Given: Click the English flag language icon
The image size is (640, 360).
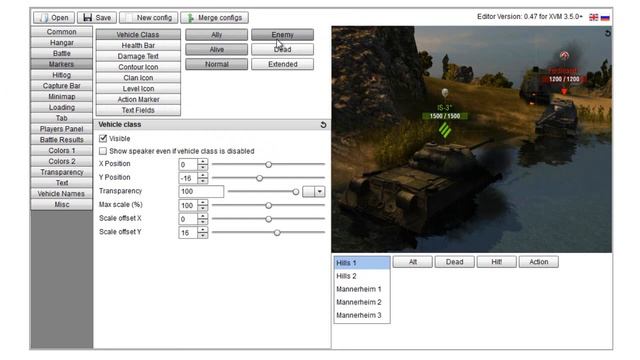Looking at the screenshot, I should pyautogui.click(x=593, y=17).
